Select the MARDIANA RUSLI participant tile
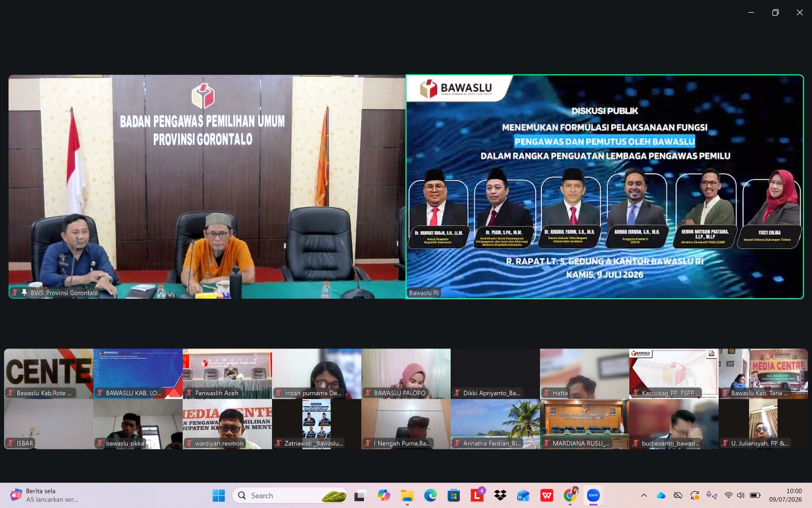Screen dimensions: 812x508 tap(585, 424)
